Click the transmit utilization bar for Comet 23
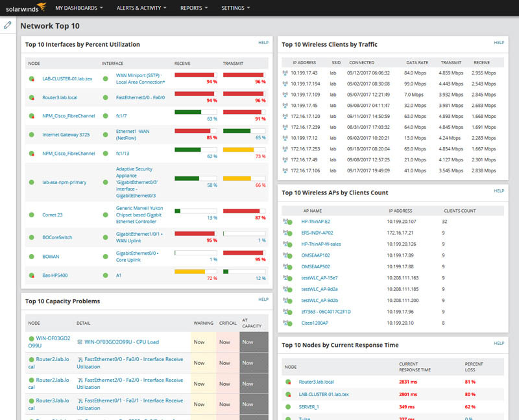The height and width of the screenshot is (420, 519). pyautogui.click(x=245, y=211)
